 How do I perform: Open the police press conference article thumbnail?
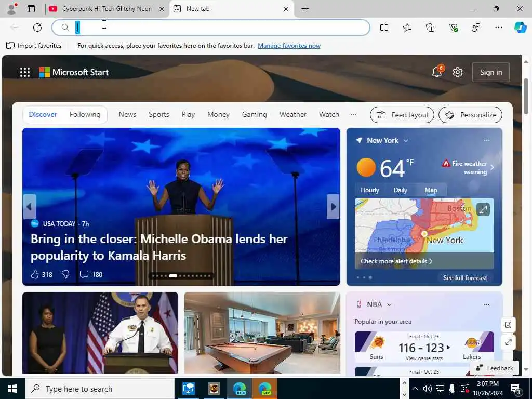click(100, 332)
